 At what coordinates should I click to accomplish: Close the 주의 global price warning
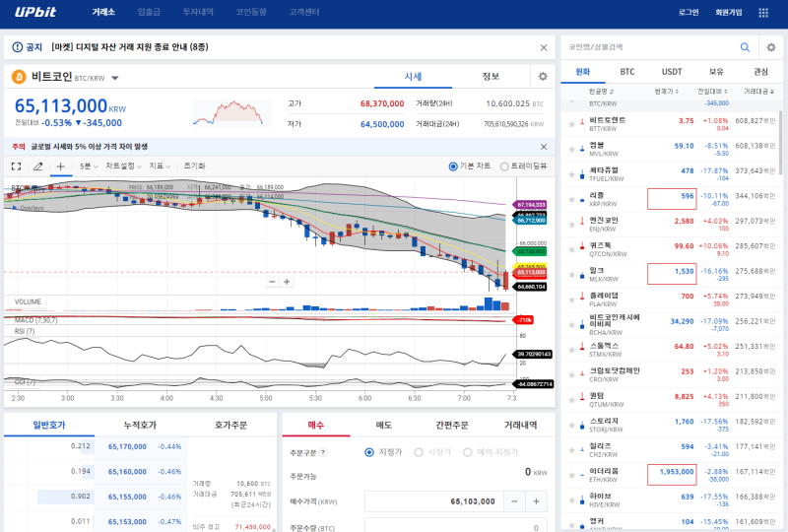pos(544,147)
